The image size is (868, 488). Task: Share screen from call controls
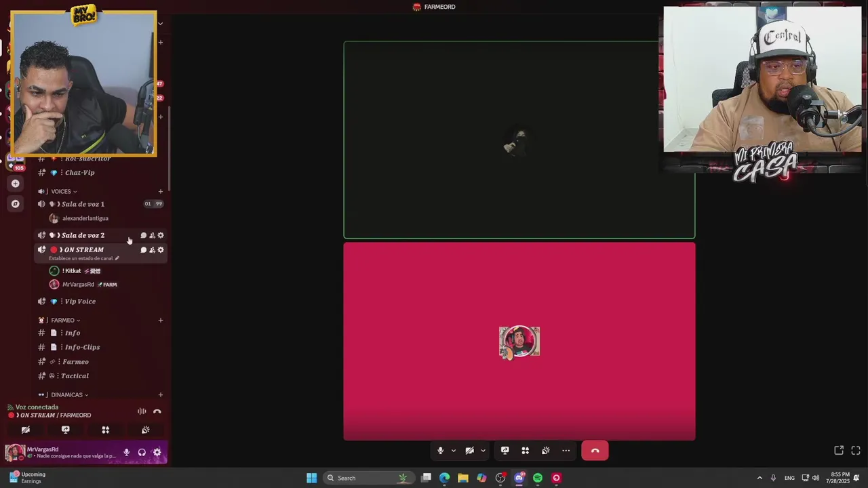coord(505,451)
